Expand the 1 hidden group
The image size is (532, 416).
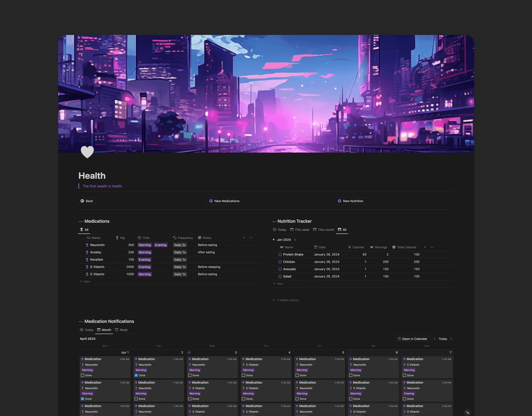pyautogui.click(x=285, y=300)
